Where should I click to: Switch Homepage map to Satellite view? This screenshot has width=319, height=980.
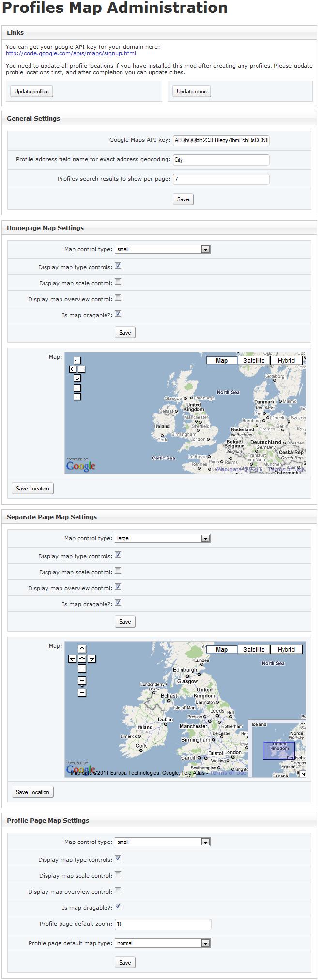[254, 360]
